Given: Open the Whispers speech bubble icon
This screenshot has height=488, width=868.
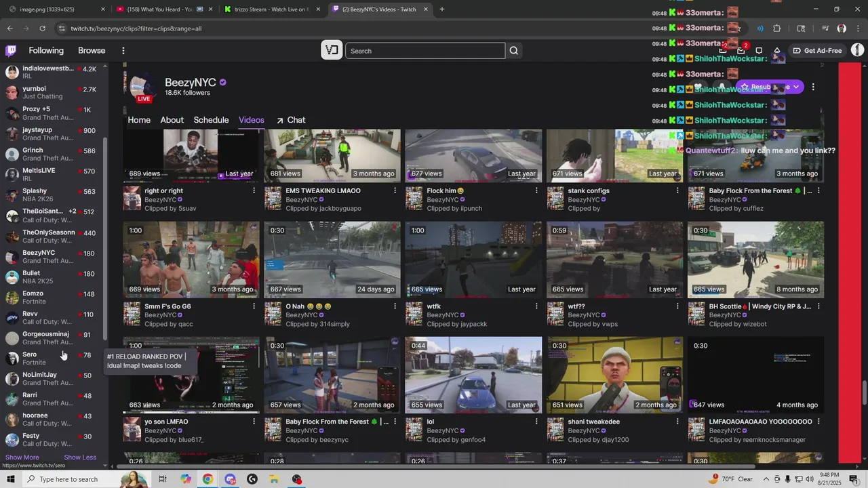Looking at the screenshot, I should click(759, 51).
